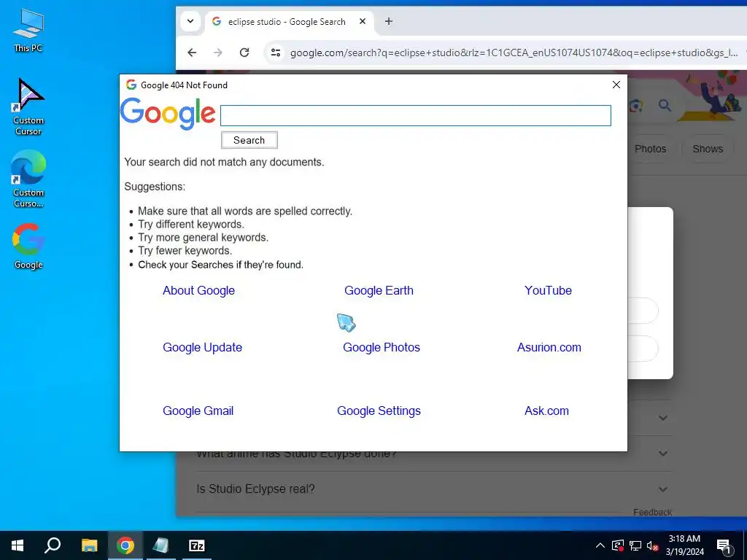Image resolution: width=747 pixels, height=560 pixels.
Task: Click the Chrome address bar URL
Action: [514, 52]
